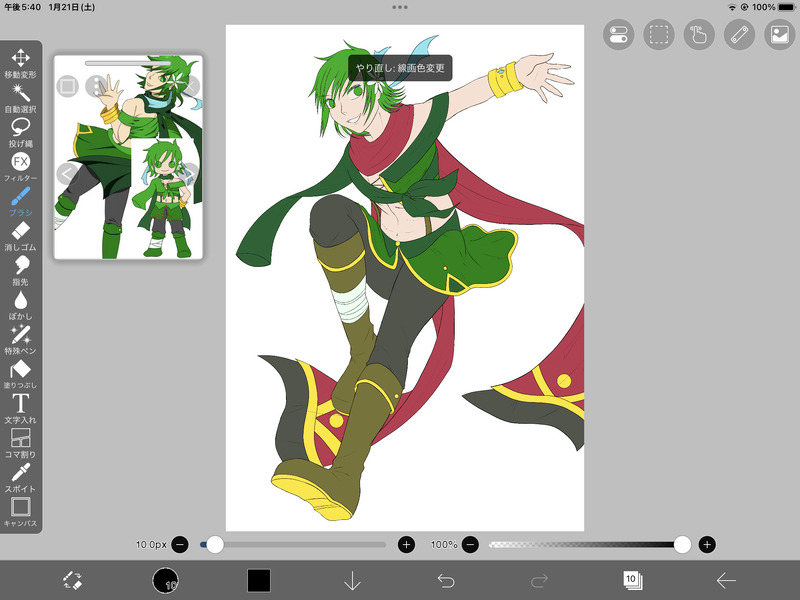Select the コマ割り frame divider tool
The width and height of the screenshot is (800, 600).
[x=20, y=443]
